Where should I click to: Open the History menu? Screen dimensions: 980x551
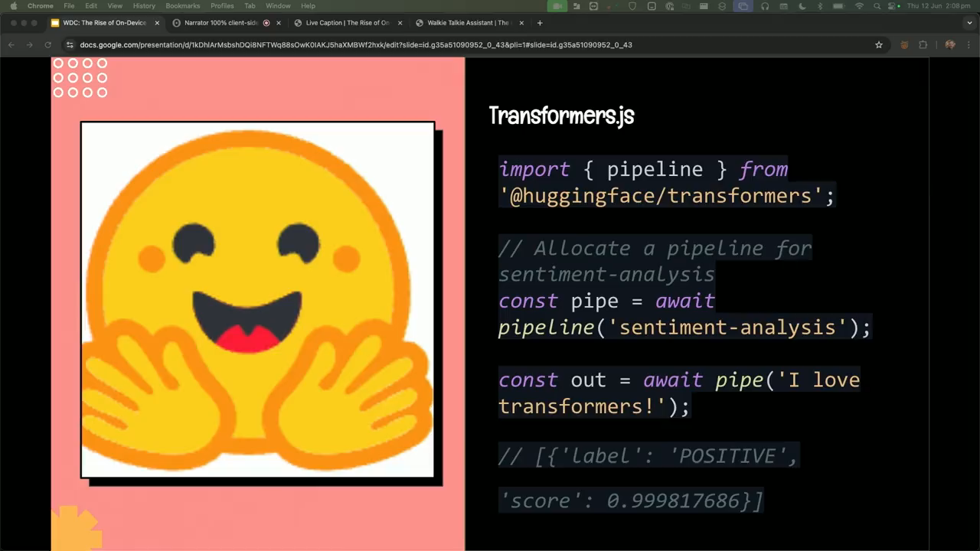point(144,6)
